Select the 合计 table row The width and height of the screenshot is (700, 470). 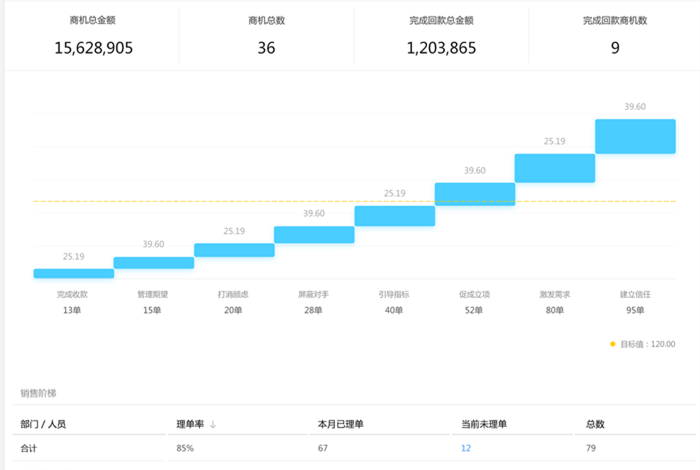pos(350,448)
